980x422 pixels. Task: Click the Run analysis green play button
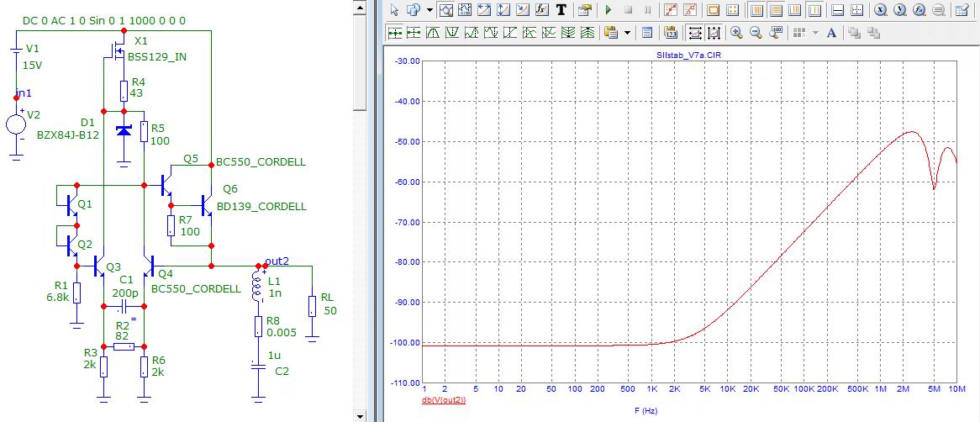(609, 10)
